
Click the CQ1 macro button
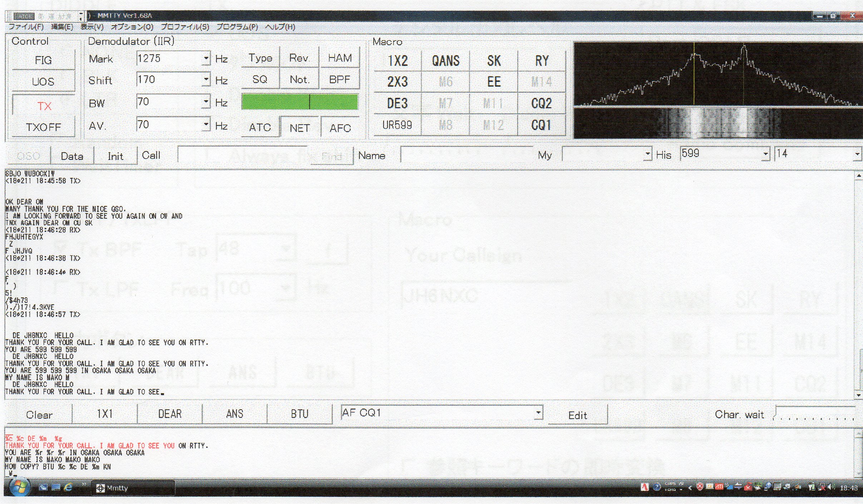point(541,125)
